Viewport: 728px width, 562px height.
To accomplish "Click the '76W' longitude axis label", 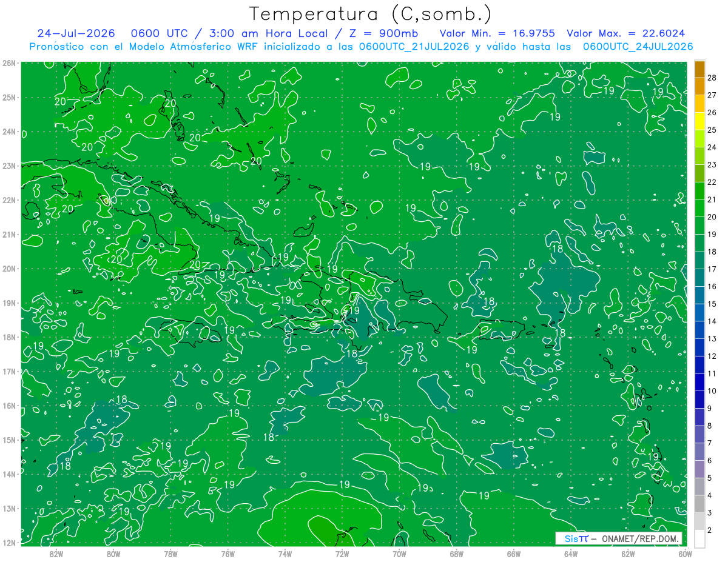I will click(x=228, y=554).
